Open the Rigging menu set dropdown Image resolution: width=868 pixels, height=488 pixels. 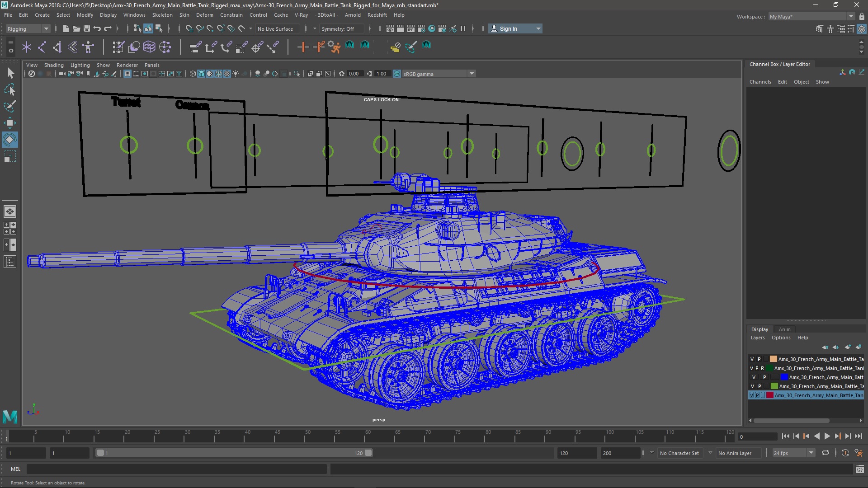28,28
